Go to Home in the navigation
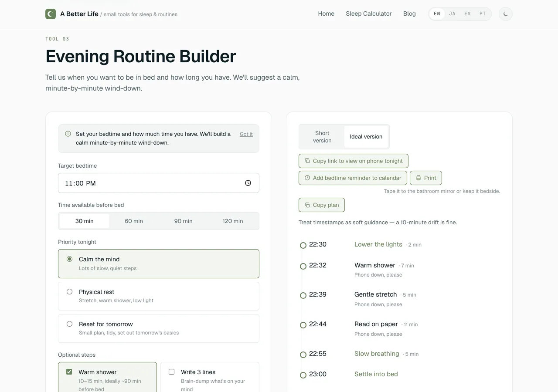The image size is (558, 392). [x=326, y=14]
